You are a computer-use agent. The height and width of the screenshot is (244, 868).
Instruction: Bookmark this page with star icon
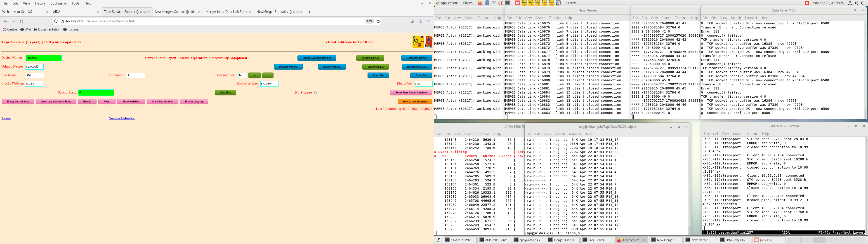[378, 21]
